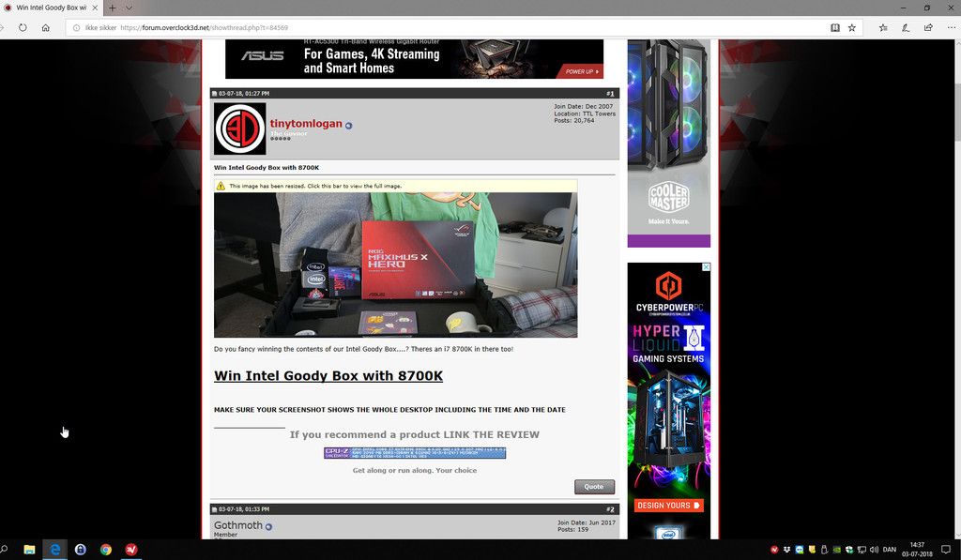Viewport: 961px width, 560px height.
Task: Open the Edge favorites hub
Action: click(883, 27)
